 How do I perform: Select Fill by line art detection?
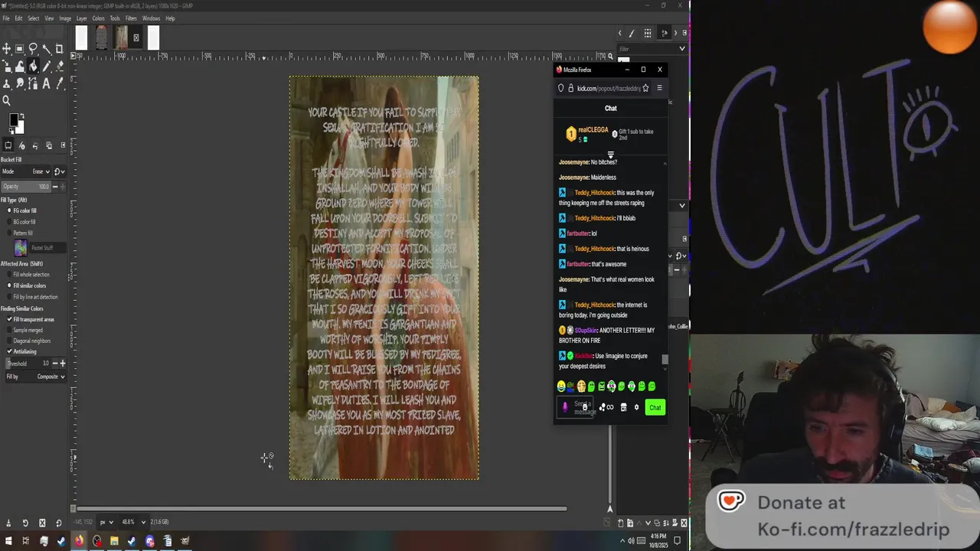[9, 296]
